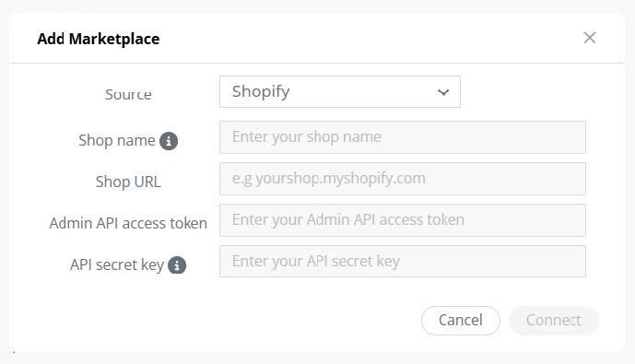Open the Source dropdown chevron arrow
Viewport: 635px width, 364px height.
pos(443,92)
